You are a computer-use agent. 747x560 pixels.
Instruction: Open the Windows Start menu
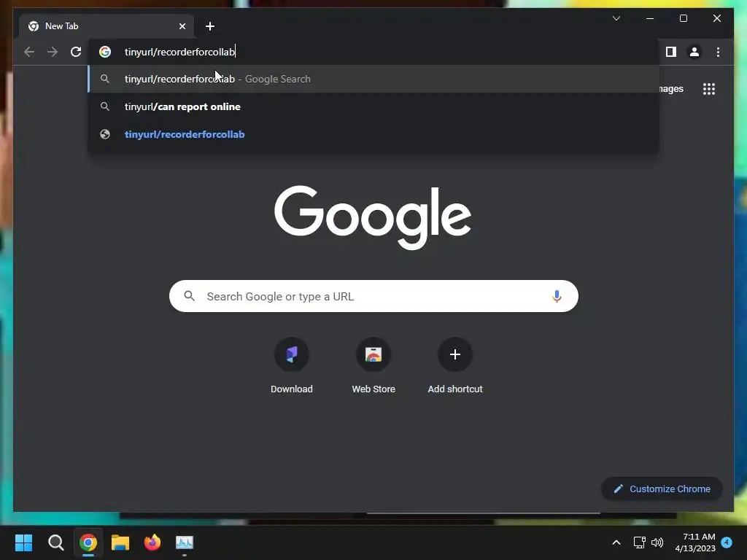23,542
